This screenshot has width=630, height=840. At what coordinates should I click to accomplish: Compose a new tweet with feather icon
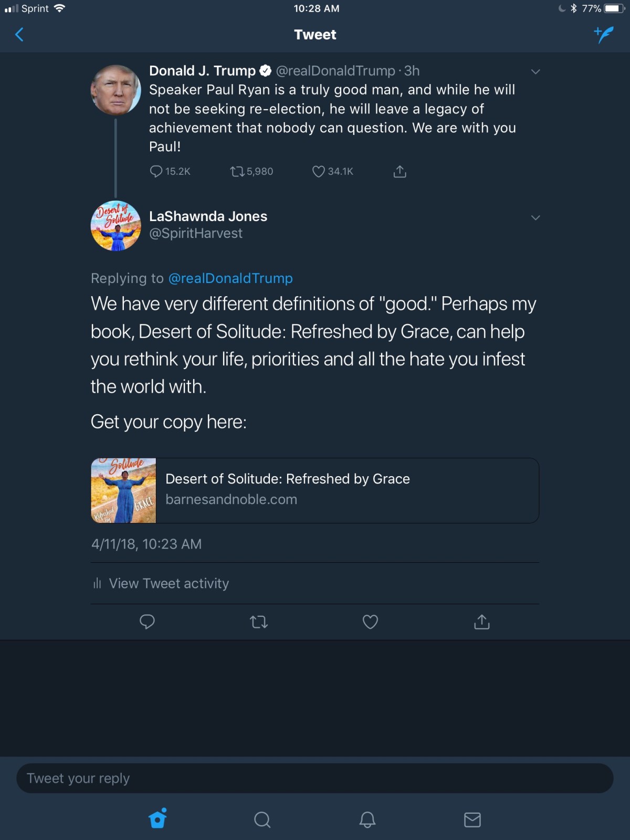(604, 35)
